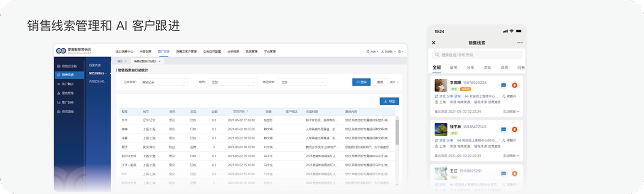
Task: Tap the blue message icon for 钱宇辰
Action: click(x=503, y=129)
